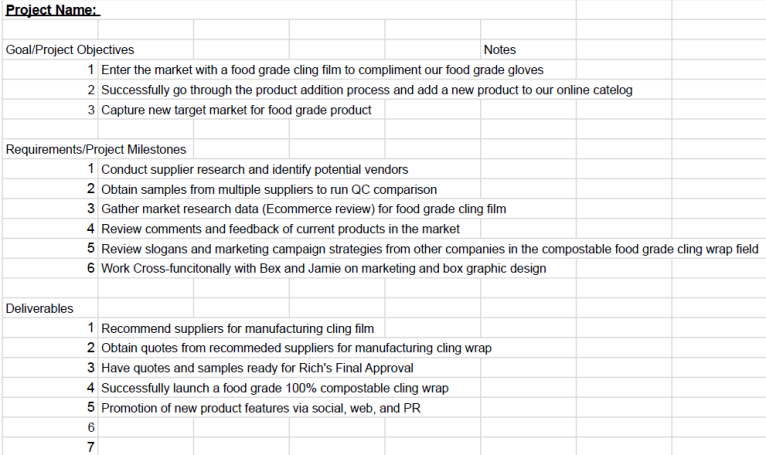Select the "Promotion of new product features" cell
The width and height of the screenshot is (766, 455).
(260, 408)
